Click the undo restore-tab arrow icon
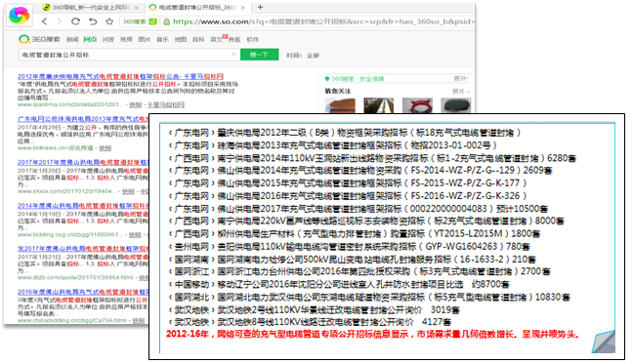 point(93,21)
